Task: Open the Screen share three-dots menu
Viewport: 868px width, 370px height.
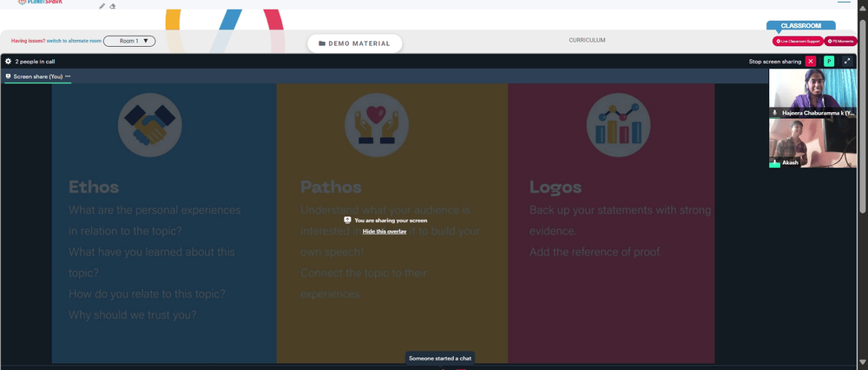Action: [x=68, y=76]
